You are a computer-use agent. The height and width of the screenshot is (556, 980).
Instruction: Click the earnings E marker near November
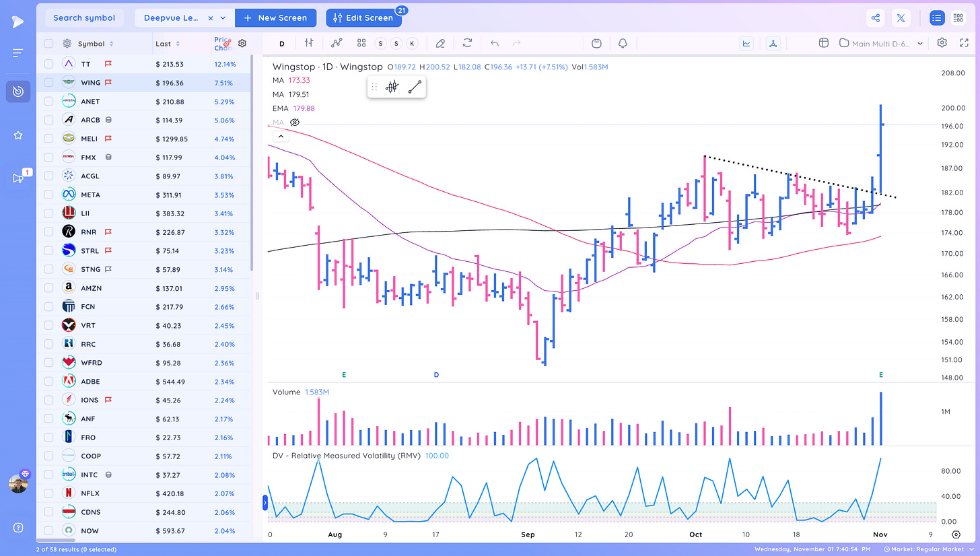pos(881,374)
